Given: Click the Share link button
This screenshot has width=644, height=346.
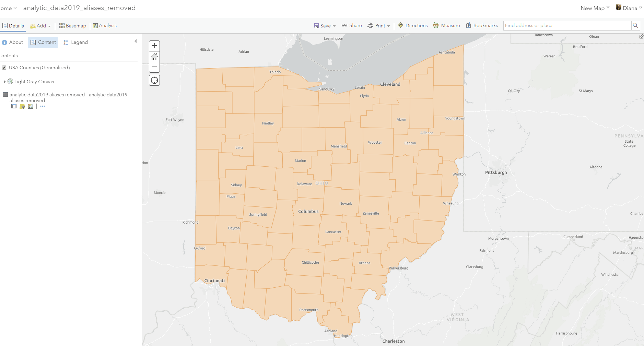Looking at the screenshot, I should [352, 25].
